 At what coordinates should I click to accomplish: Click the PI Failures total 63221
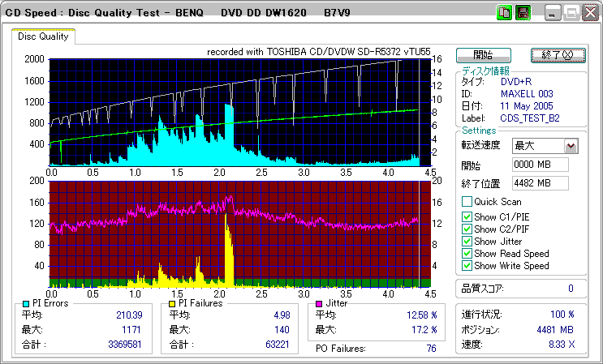coord(278,345)
